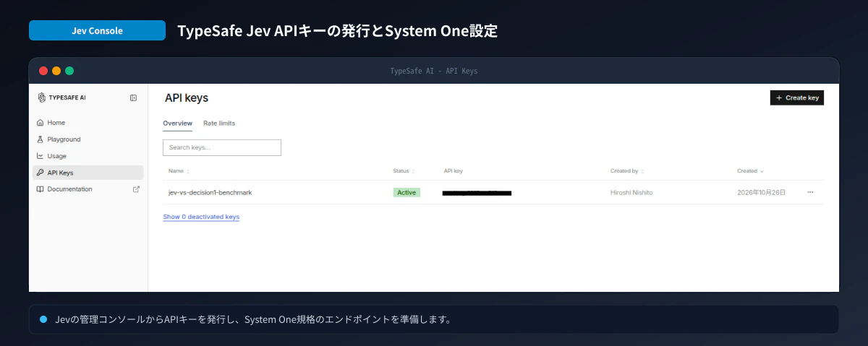The width and height of the screenshot is (868, 346).
Task: Click the API key column header
Action: click(454, 171)
